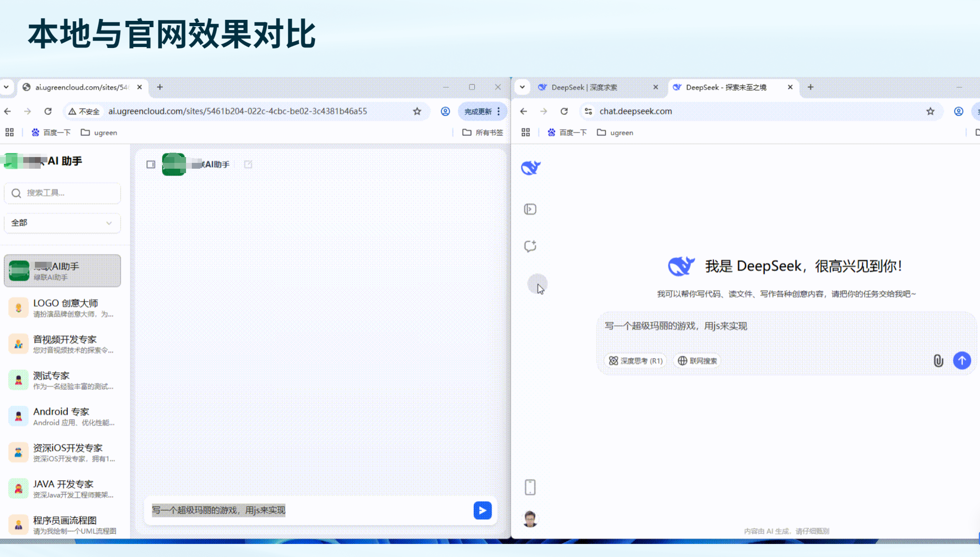Expand the DeepSeek sidebar panel icon
Viewport: 980px width, 557px height.
click(530, 209)
